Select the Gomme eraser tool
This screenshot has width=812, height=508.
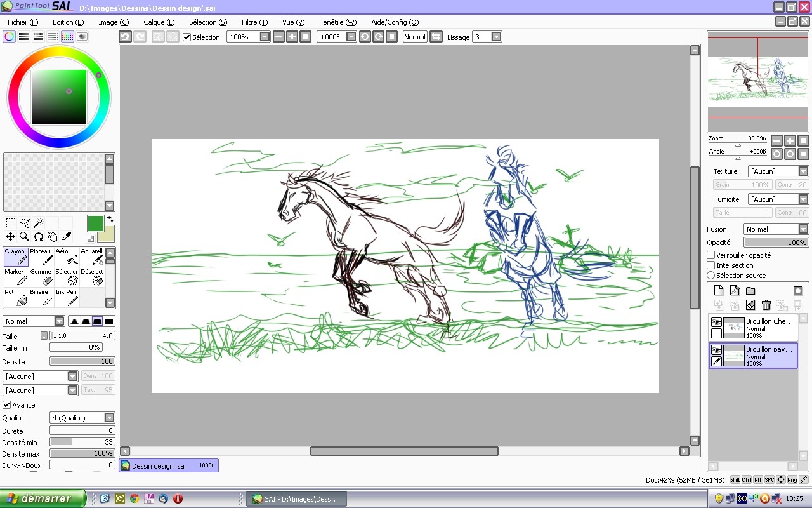click(x=41, y=277)
